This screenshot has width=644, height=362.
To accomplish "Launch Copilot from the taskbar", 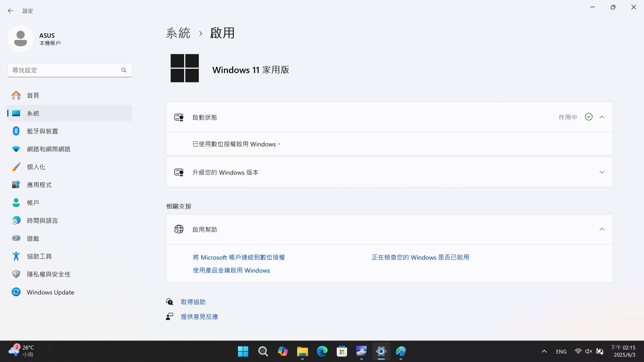I will pos(282,351).
